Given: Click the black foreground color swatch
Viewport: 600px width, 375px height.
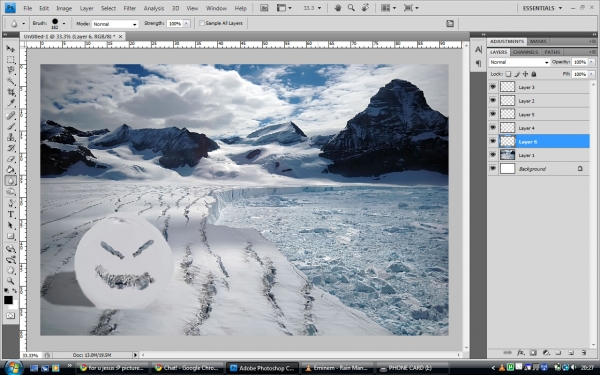Looking at the screenshot, I should tap(8, 300).
